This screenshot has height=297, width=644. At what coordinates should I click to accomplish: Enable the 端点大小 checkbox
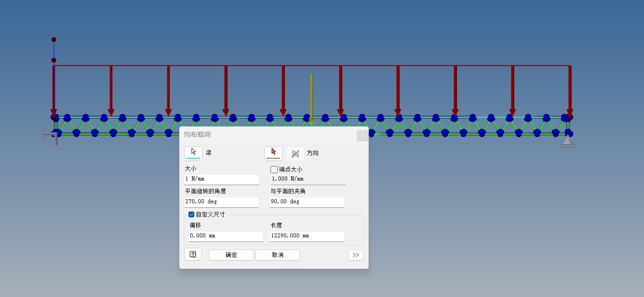[273, 169]
